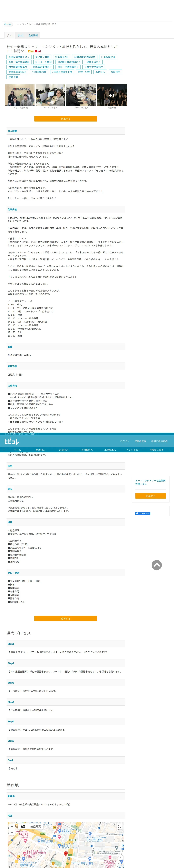174x868 pixels.
Task: Click the 転勤なし tag
Action: [100, 72]
